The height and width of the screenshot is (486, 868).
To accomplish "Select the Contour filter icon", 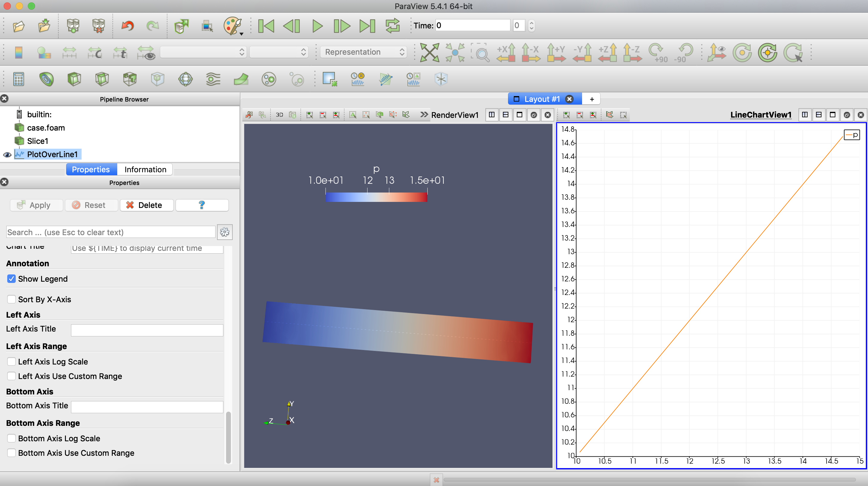I will tap(46, 79).
